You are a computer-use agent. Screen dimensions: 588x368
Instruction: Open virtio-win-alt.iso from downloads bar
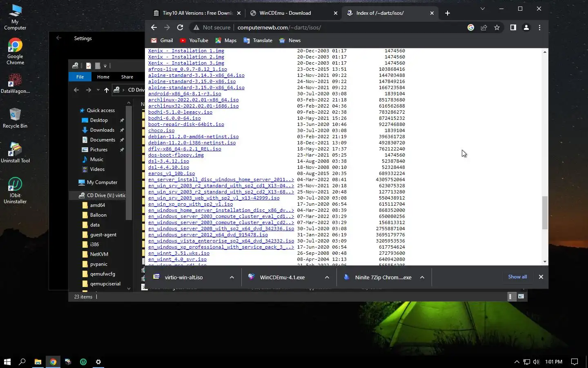point(184,277)
